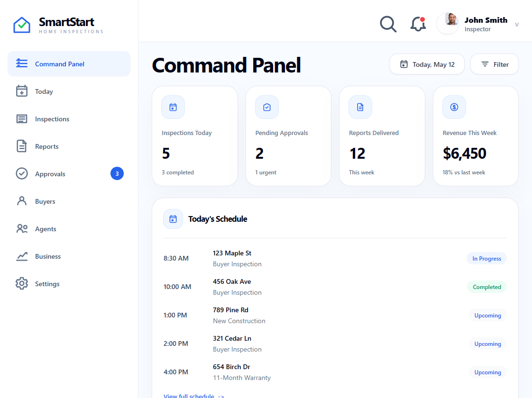The height and width of the screenshot is (398, 532).
Task: Click the Command Panel sidebar icon
Action: click(x=22, y=63)
